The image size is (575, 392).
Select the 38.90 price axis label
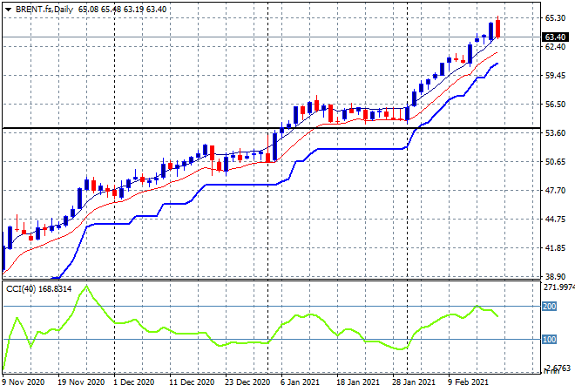point(555,276)
